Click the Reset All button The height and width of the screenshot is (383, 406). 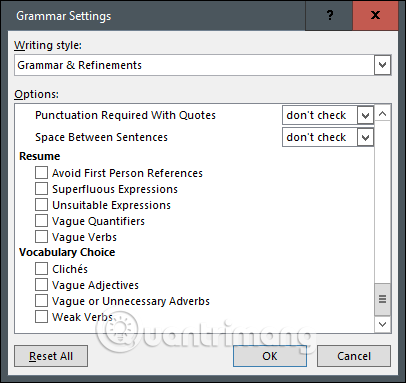(51, 356)
